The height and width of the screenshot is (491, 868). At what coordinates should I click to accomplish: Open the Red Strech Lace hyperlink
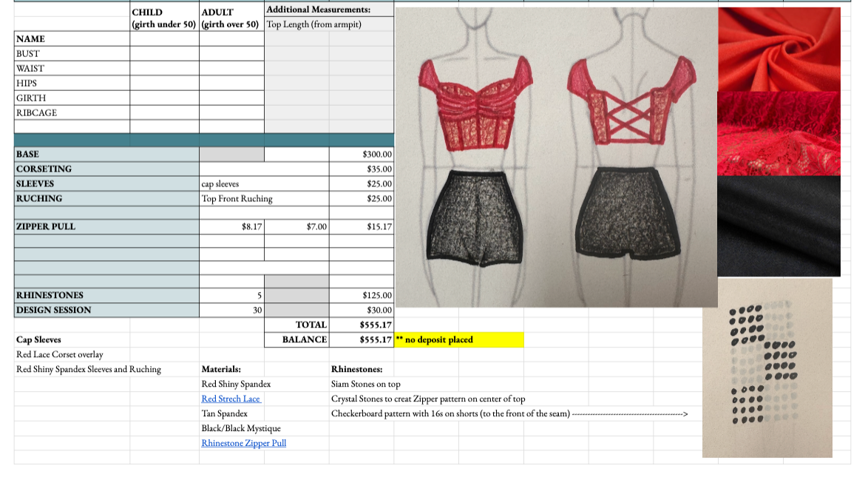pos(231,399)
